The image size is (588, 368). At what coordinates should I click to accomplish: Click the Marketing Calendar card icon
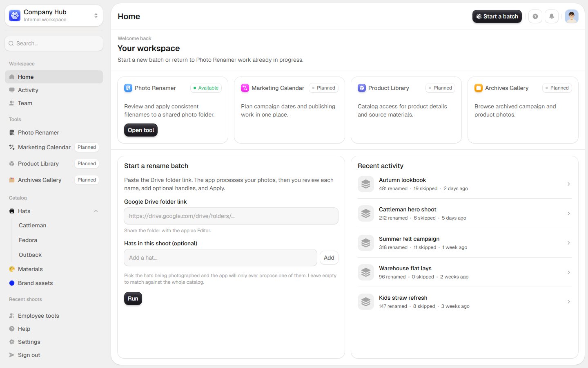[245, 88]
